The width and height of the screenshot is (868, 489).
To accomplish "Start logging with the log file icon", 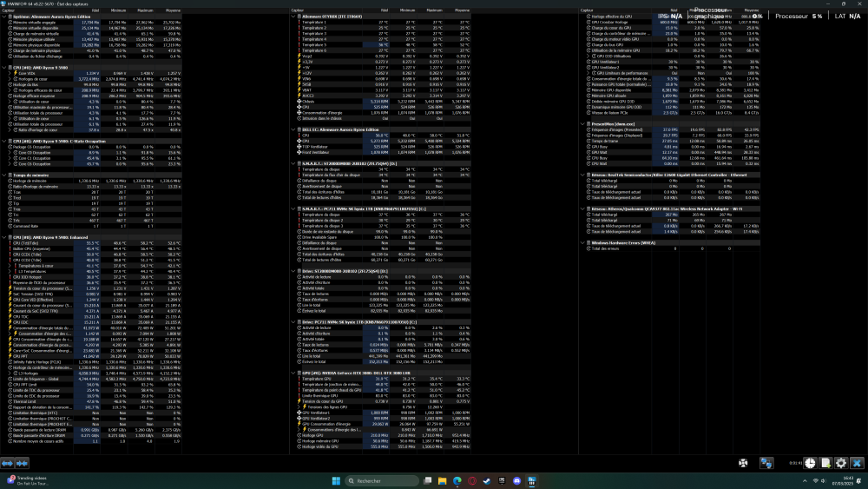I will (825, 463).
